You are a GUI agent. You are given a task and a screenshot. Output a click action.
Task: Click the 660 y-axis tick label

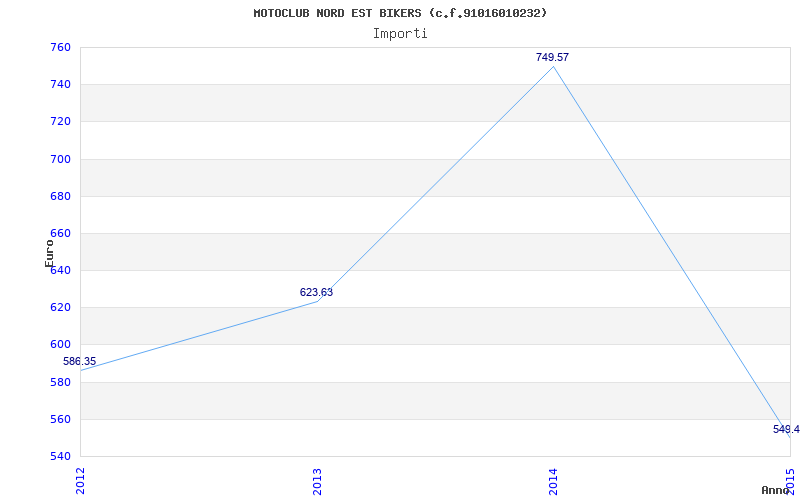(x=60, y=233)
